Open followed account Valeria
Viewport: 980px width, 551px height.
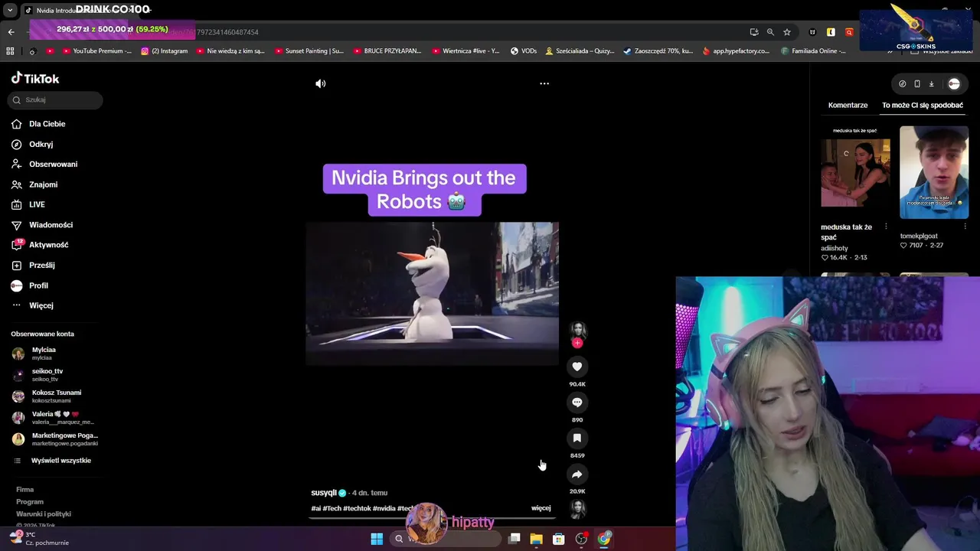(54, 417)
